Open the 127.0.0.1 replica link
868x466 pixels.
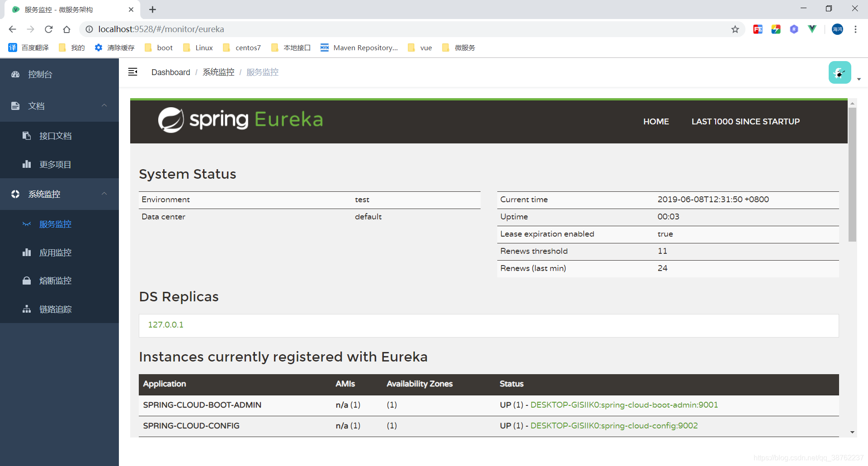[x=165, y=325]
